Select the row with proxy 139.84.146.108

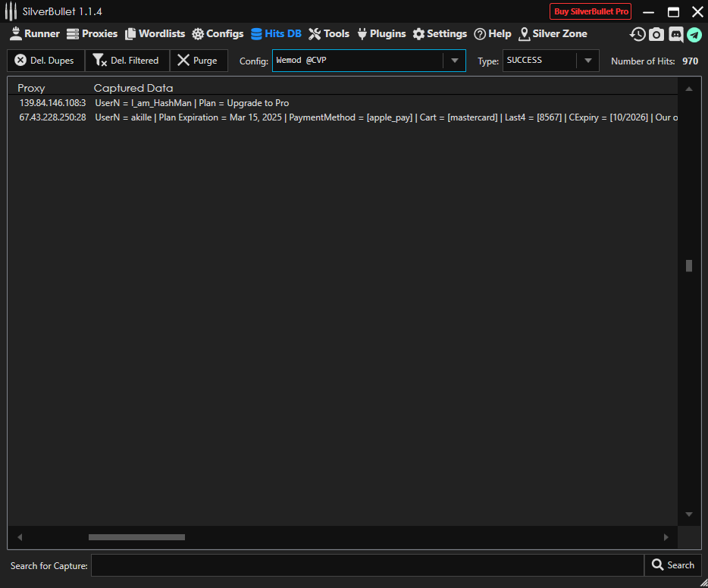(343, 103)
